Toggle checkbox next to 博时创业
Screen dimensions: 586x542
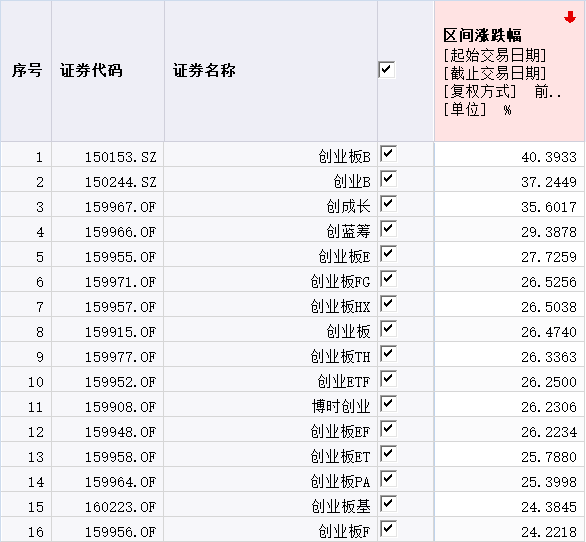pyautogui.click(x=388, y=404)
